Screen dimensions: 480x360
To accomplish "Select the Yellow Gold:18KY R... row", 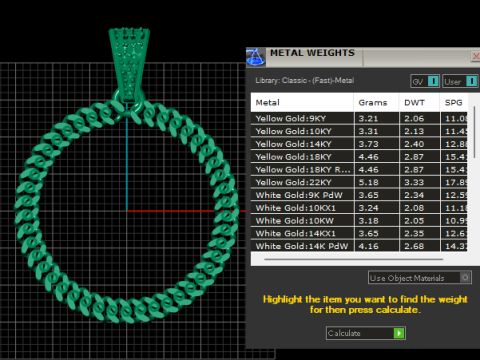I will [x=359, y=169].
